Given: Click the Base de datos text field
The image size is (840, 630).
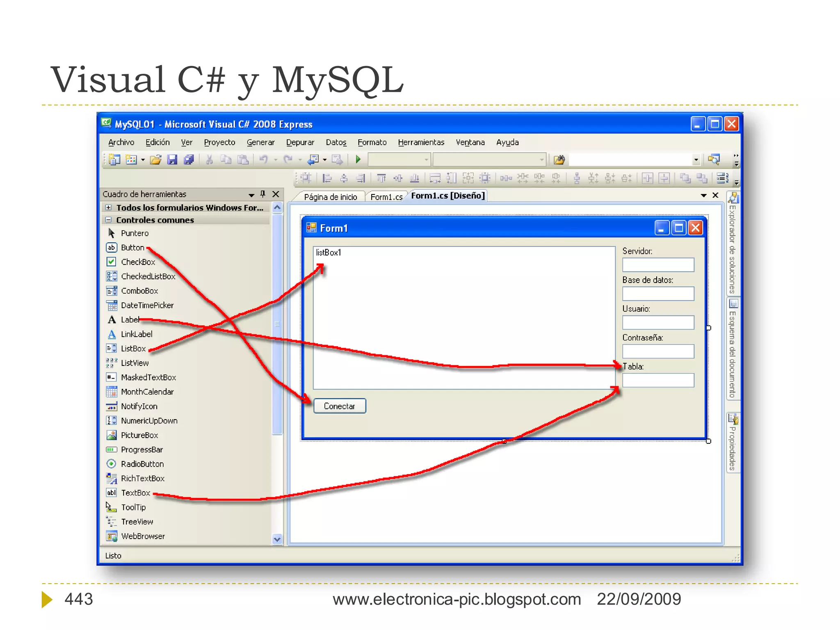Looking at the screenshot, I should (x=658, y=294).
